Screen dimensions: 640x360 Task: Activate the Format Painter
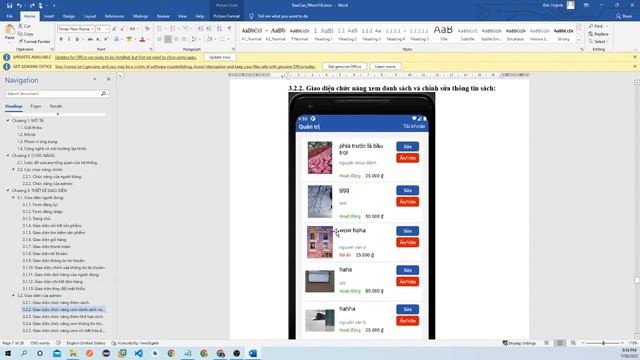[34, 41]
